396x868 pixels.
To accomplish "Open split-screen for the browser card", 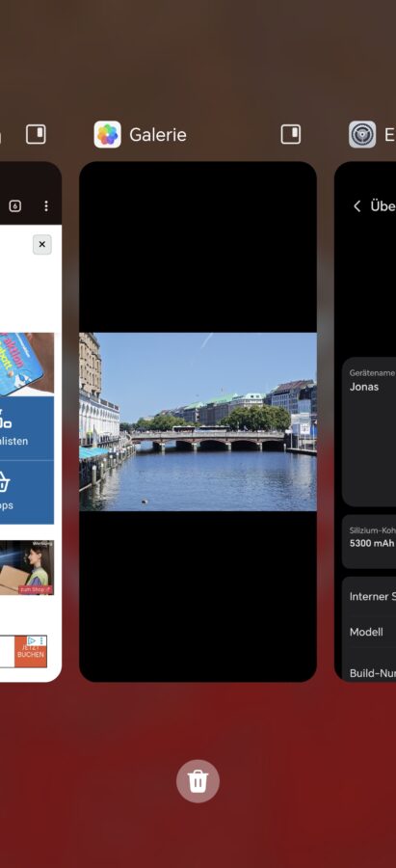I will point(36,134).
